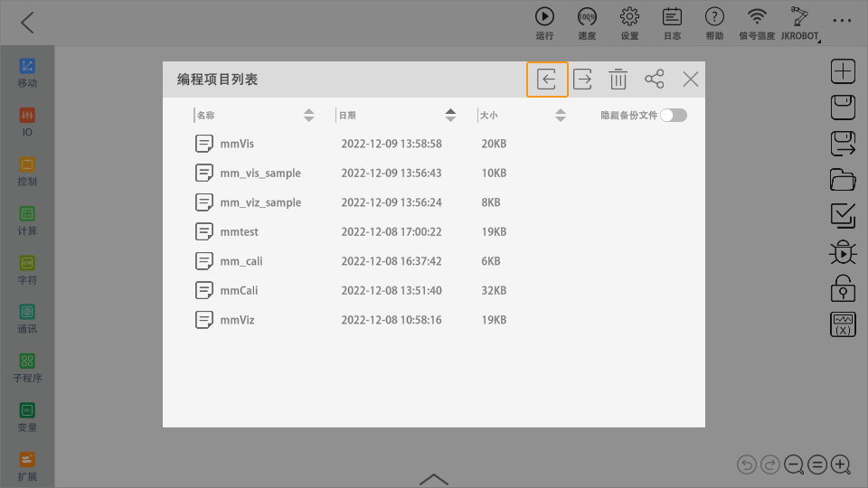Click the variable monitor (X) icon

click(843, 324)
